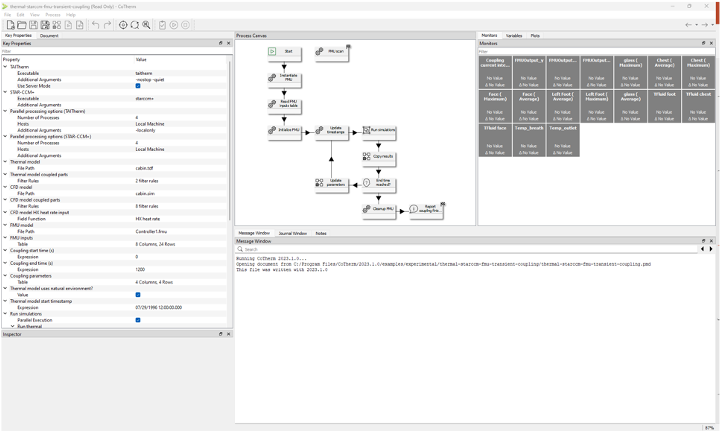Click the Save As toolbar icon
The width and height of the screenshot is (720, 431).
pos(45,25)
